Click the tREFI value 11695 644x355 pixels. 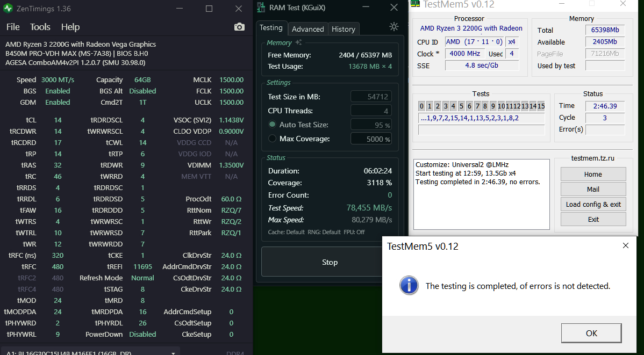[142, 267]
